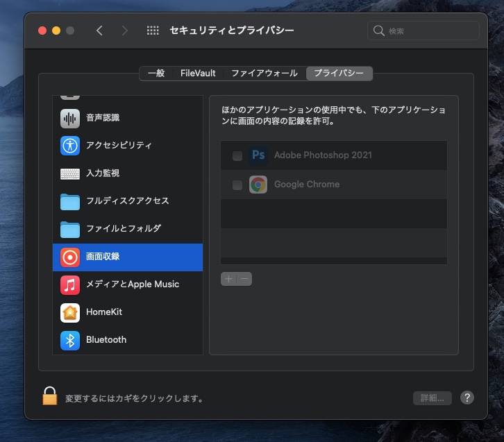The width and height of the screenshot is (504, 442).
Task: Show all preferences with grid icon
Action: pos(153,31)
